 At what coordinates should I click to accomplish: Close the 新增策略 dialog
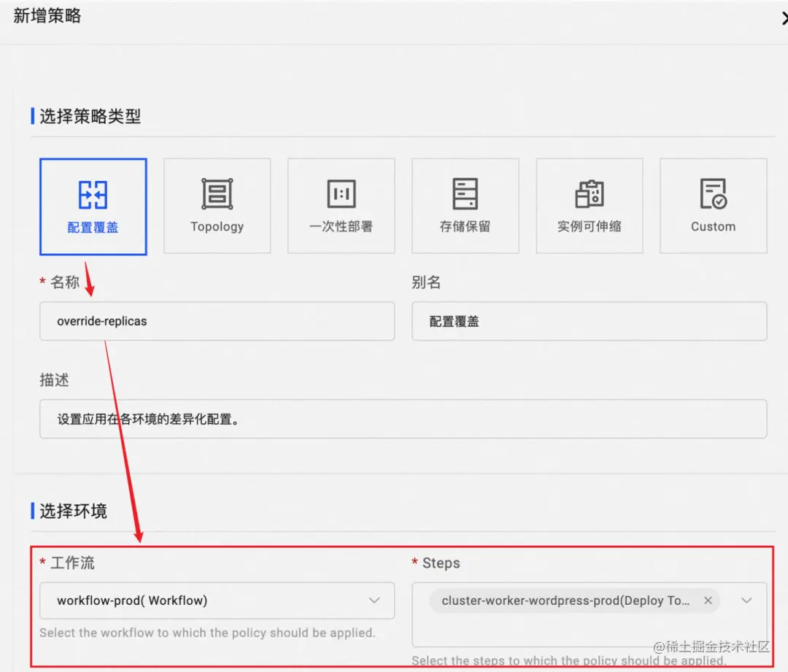[784, 18]
